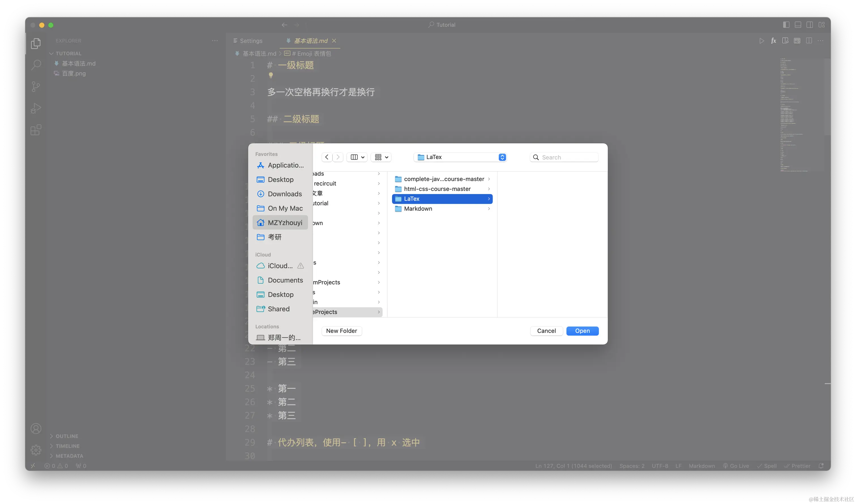Select the Markdown folder in list
This screenshot has width=856, height=504.
418,208
